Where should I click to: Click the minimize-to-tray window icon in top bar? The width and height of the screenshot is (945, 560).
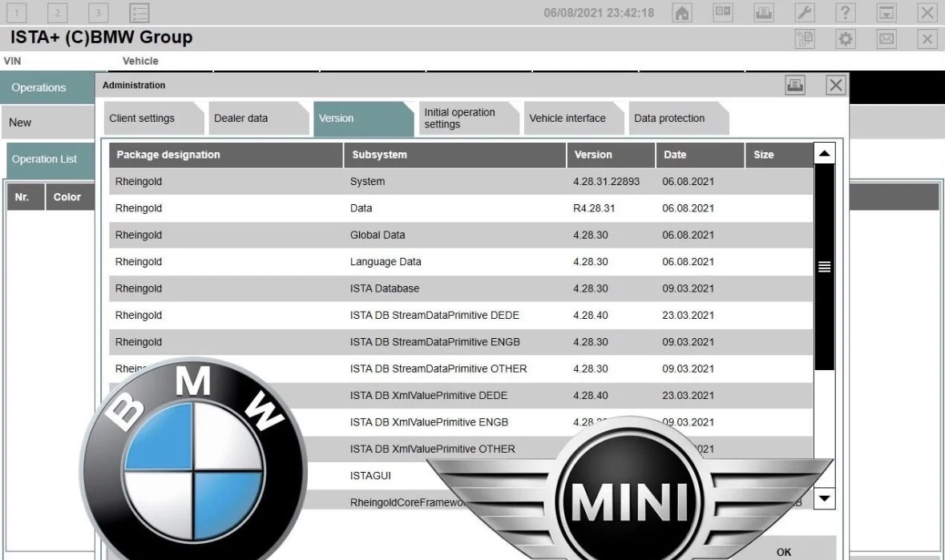(886, 13)
